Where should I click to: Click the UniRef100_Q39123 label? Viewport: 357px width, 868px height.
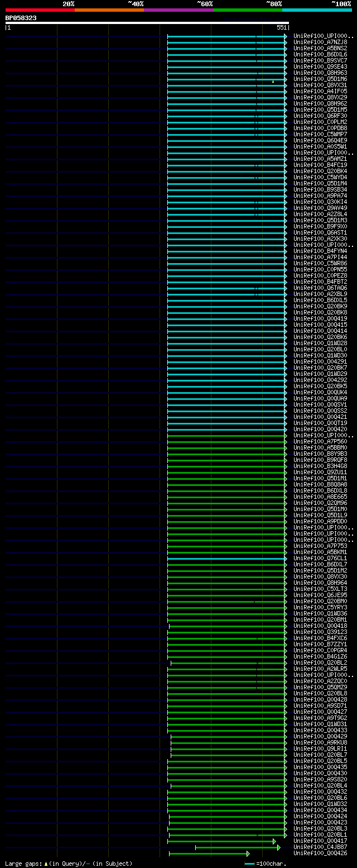click(320, 632)
